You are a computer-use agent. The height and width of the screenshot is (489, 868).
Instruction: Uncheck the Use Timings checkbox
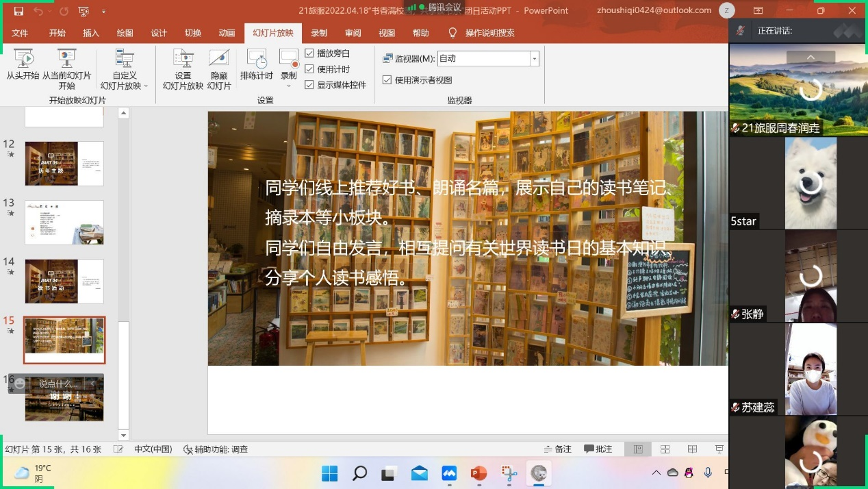(x=309, y=69)
